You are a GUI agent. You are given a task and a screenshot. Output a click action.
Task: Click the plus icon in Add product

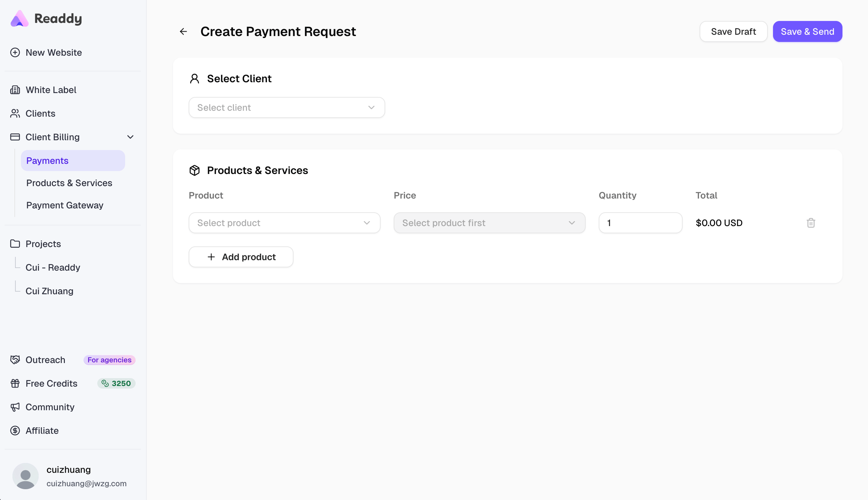tap(211, 257)
